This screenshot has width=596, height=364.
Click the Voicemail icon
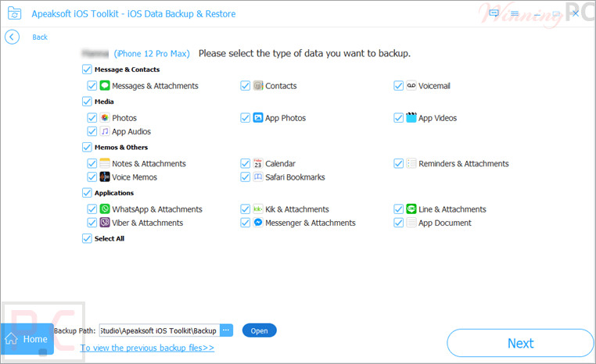click(x=411, y=86)
